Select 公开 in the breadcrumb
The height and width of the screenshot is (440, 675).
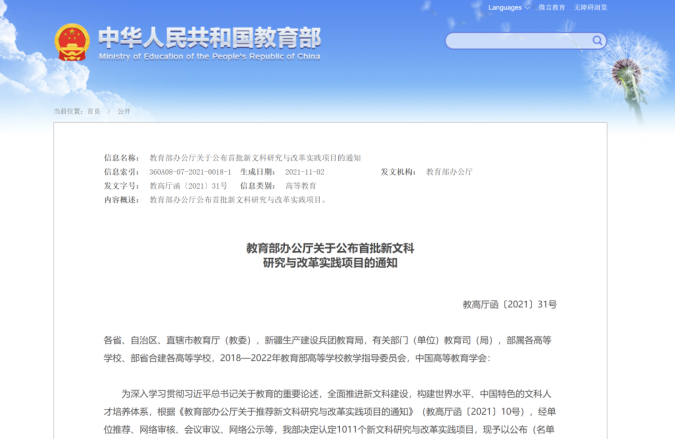point(124,111)
